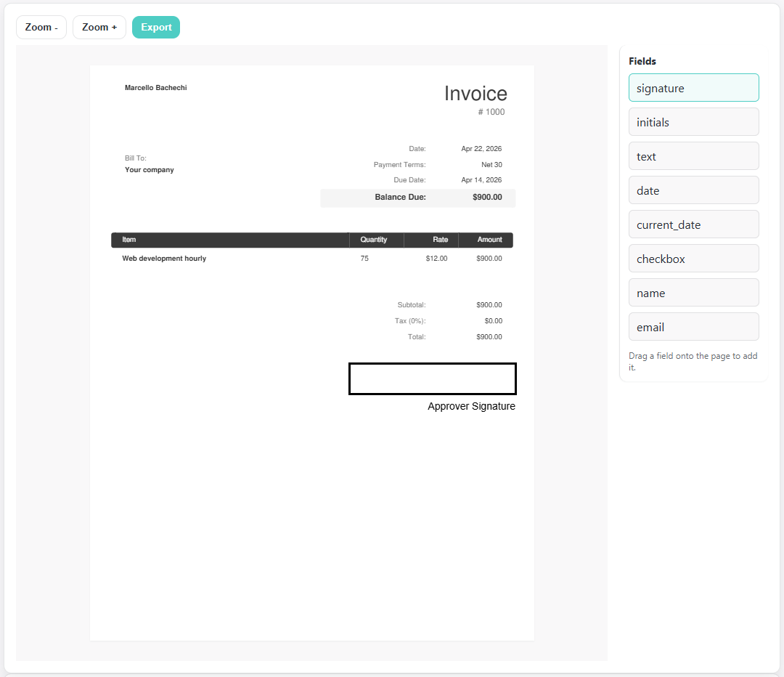Click the Balance Due row

(417, 197)
